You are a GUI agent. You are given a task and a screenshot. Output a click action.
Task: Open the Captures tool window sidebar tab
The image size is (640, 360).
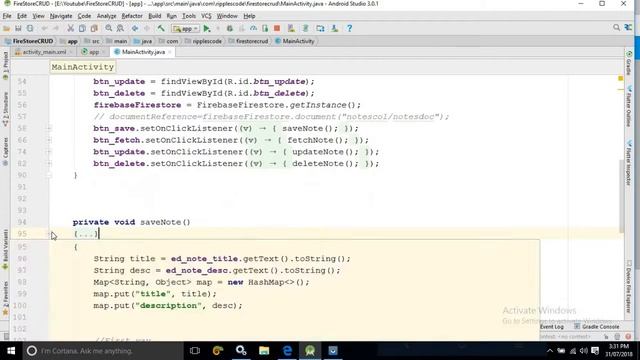5,151
